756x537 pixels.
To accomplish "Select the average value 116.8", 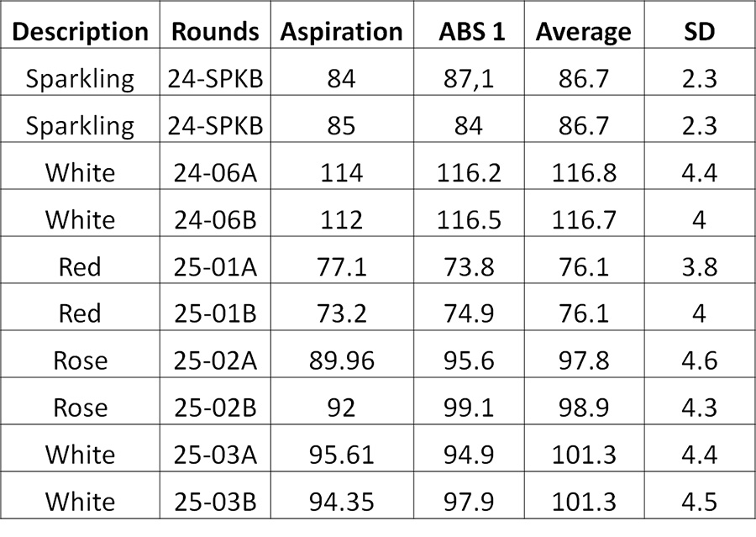I will (584, 172).
